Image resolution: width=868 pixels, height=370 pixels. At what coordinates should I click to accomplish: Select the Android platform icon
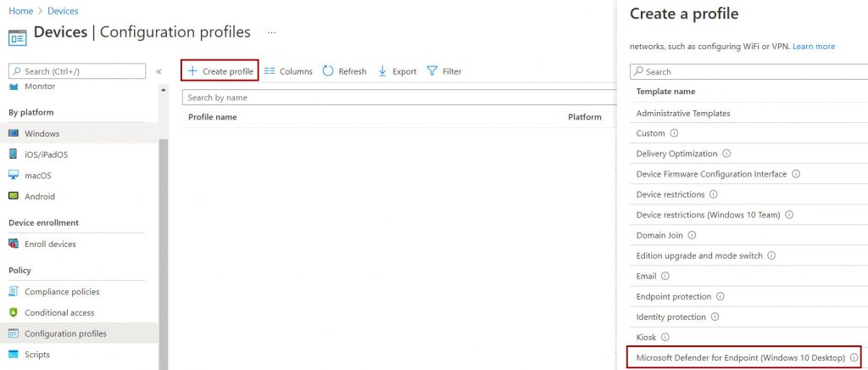14,196
